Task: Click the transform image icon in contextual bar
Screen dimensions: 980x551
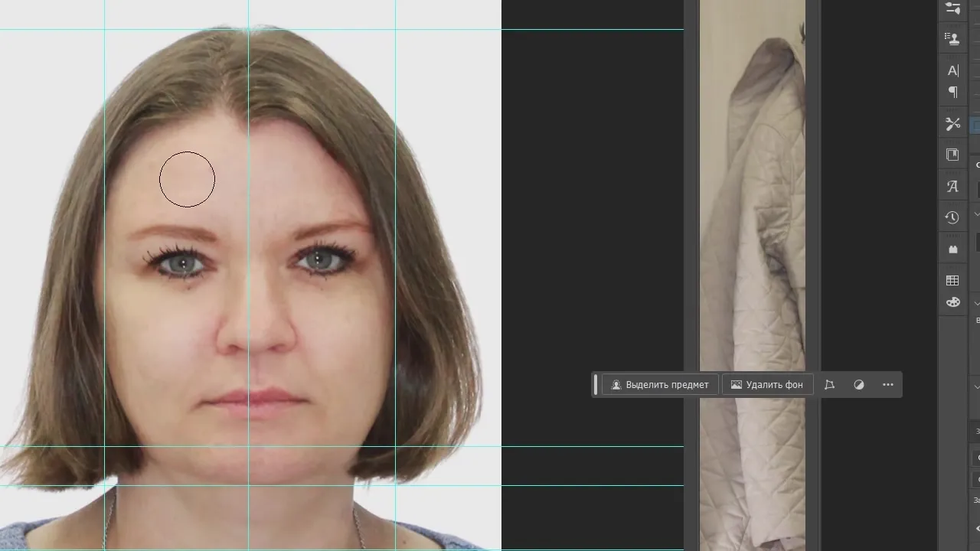Action: click(x=829, y=385)
